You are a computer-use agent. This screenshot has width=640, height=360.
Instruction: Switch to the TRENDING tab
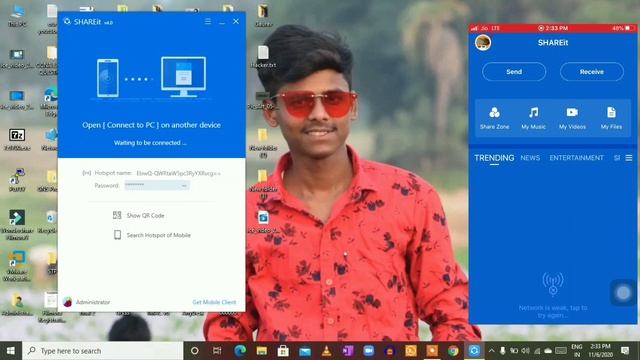(494, 158)
